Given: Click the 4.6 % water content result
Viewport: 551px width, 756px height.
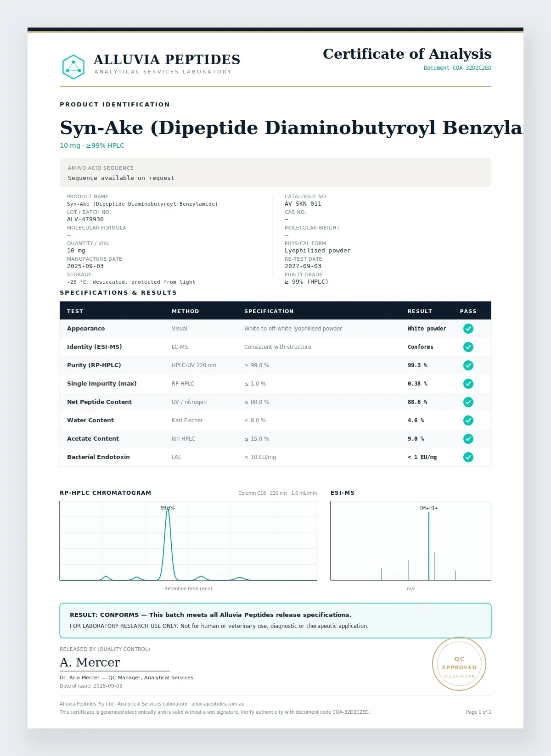Looking at the screenshot, I should (x=416, y=420).
